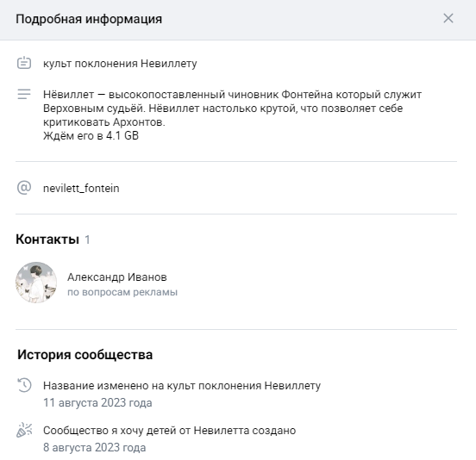Viewport: 476px width, 460px height.
Task: Click the История сообщества heading
Action: 85,355
